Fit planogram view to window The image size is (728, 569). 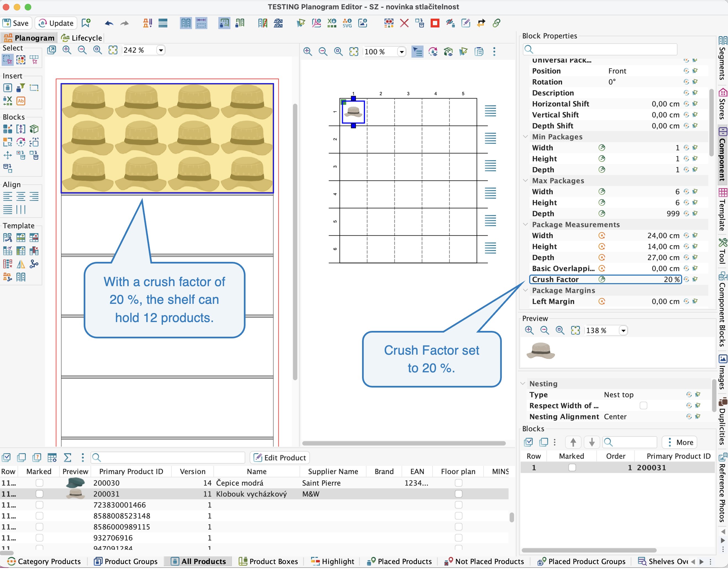point(113,50)
